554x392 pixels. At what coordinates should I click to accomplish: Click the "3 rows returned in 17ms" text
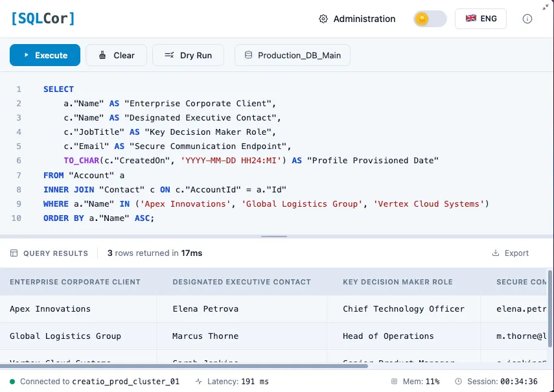click(155, 253)
